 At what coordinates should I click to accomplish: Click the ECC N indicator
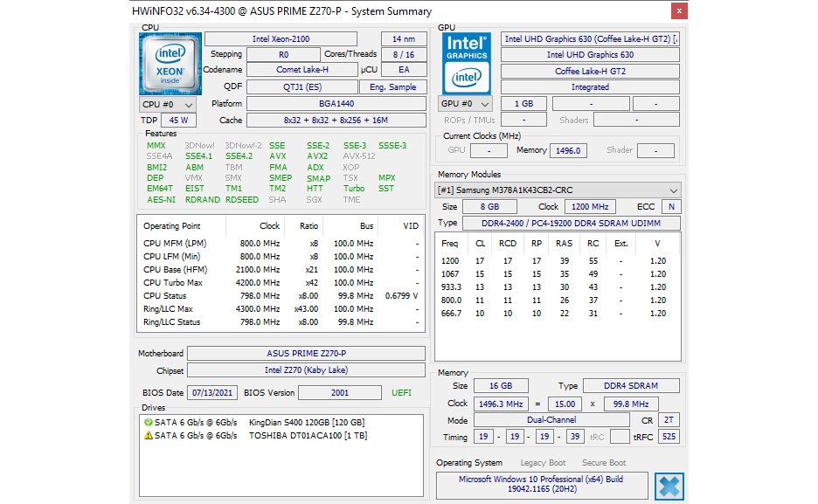click(671, 207)
